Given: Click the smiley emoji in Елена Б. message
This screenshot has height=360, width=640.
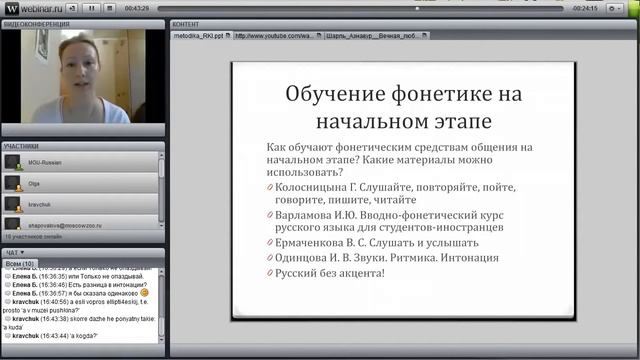Looking at the screenshot, I should click(x=144, y=293).
